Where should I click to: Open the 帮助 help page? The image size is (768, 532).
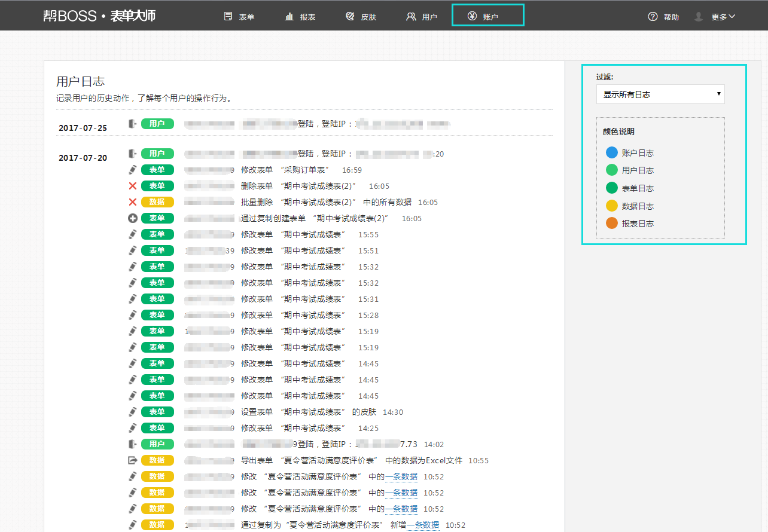pos(663,17)
